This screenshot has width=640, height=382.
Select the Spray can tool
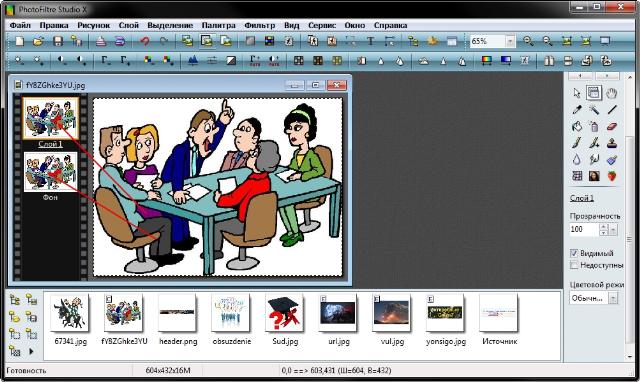(x=594, y=126)
